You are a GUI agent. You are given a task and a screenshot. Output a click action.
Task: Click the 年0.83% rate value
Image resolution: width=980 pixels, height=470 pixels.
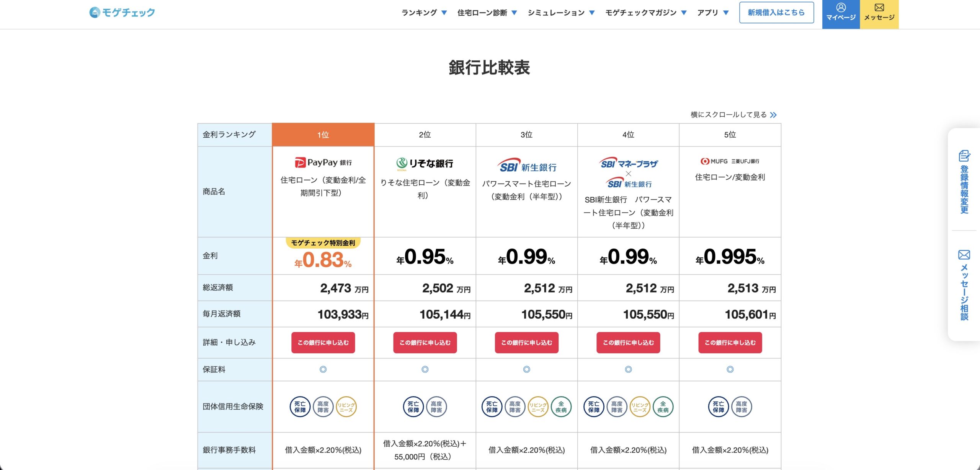click(x=323, y=260)
